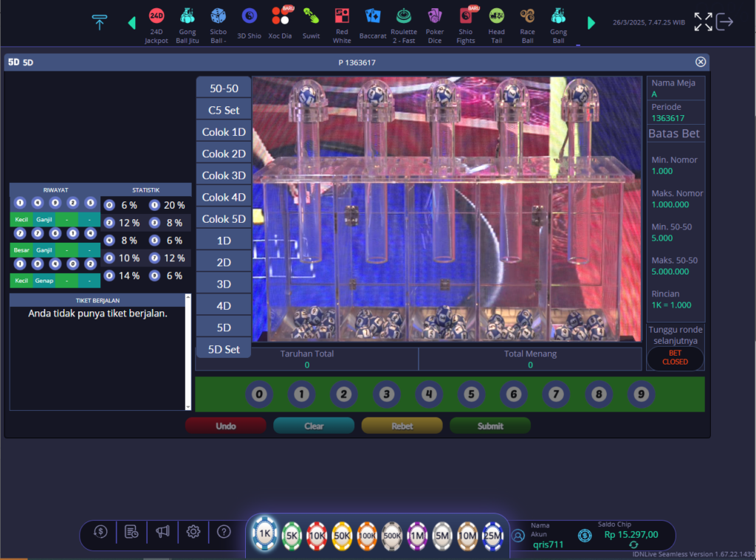Refresh the chip balance
756x560 pixels.
point(633,545)
